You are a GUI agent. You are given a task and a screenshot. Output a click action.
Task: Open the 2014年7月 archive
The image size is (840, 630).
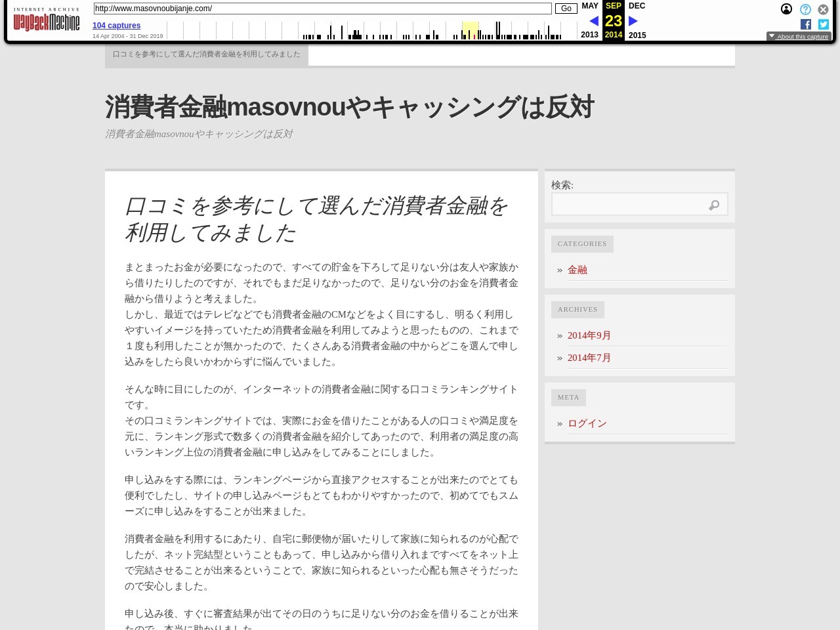tap(589, 358)
